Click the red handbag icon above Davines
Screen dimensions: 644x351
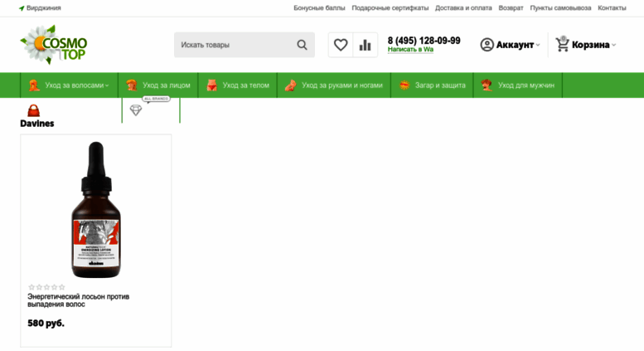click(x=34, y=110)
